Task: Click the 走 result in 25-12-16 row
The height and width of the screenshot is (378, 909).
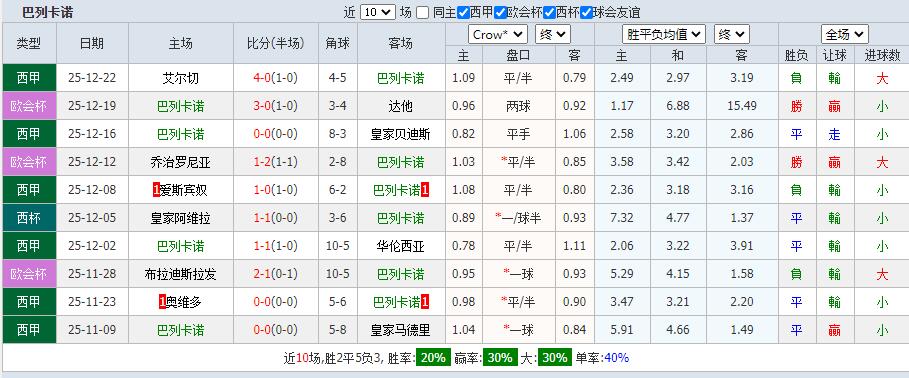Action: [x=834, y=134]
